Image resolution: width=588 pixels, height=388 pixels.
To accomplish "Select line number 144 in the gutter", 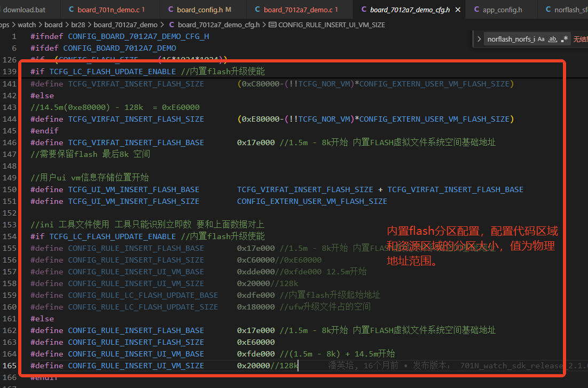I will (10, 119).
